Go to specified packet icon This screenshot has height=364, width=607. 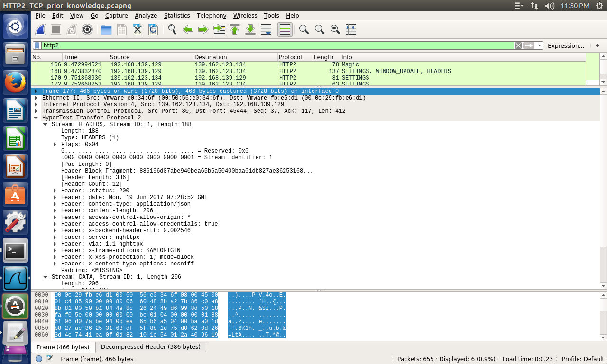click(x=219, y=29)
